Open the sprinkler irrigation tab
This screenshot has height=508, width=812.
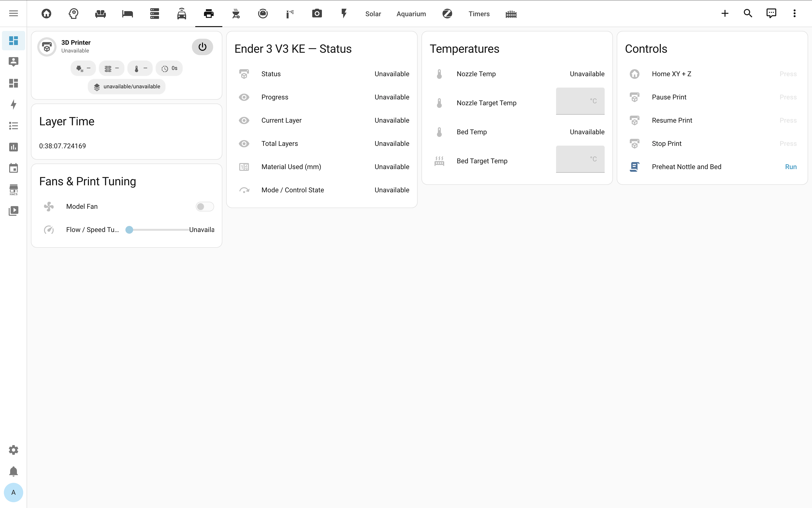290,14
